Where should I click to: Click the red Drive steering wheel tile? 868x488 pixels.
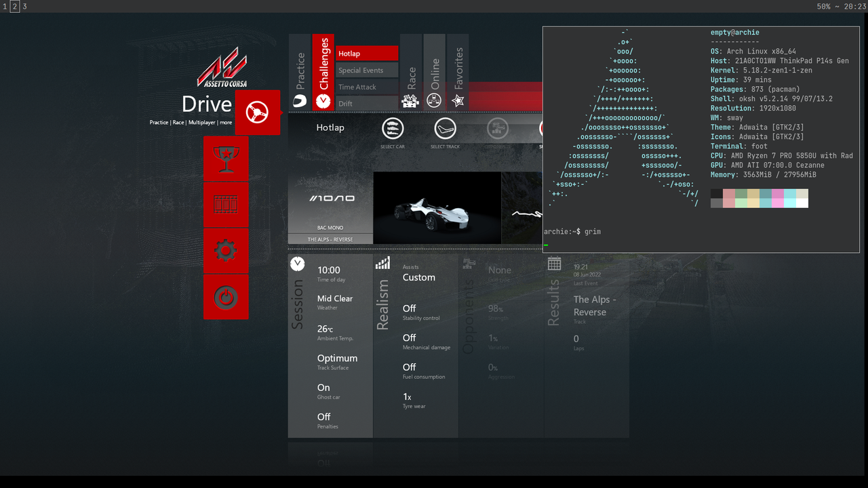258,113
